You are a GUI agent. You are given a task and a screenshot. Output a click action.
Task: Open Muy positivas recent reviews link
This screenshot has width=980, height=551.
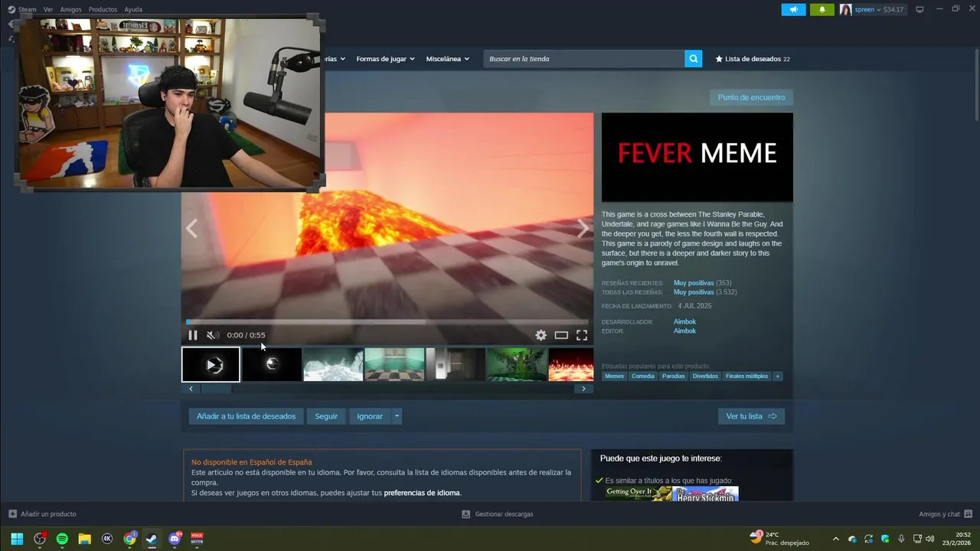pos(694,283)
